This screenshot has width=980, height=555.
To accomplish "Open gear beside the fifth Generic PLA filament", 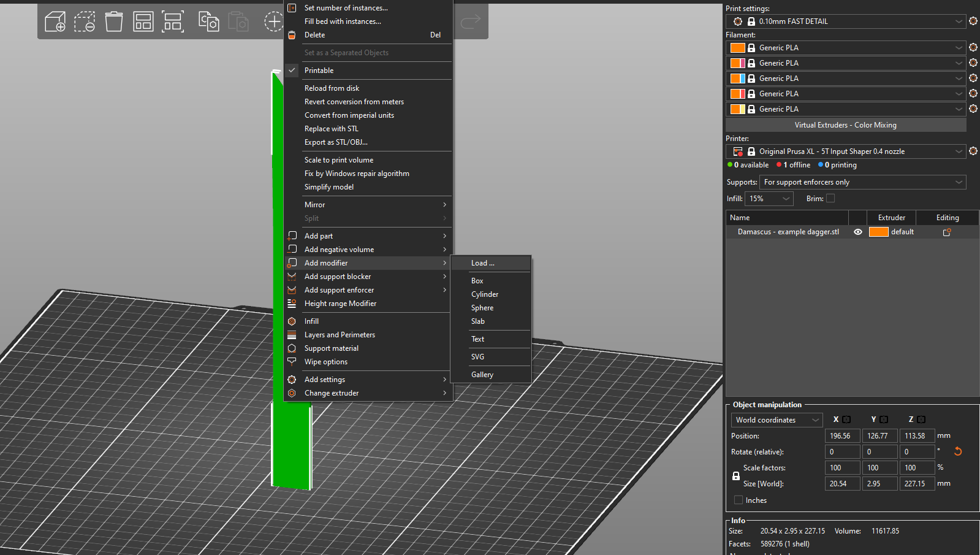I will tap(973, 109).
